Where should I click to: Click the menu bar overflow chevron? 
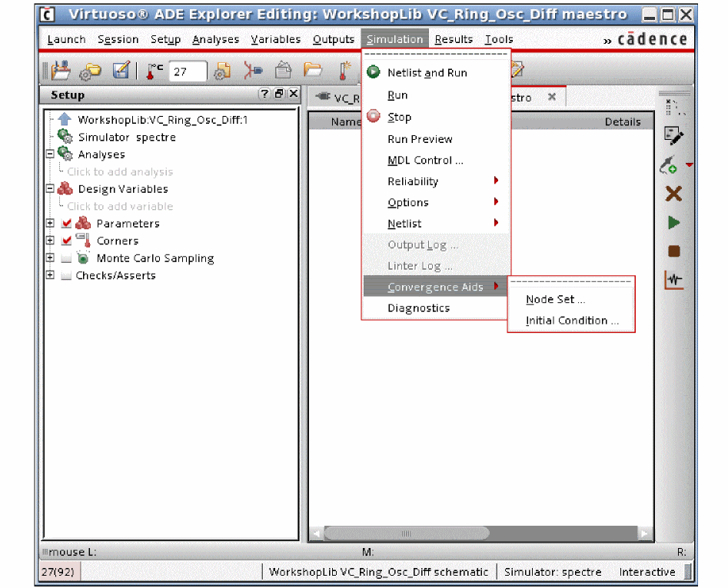tap(607, 41)
